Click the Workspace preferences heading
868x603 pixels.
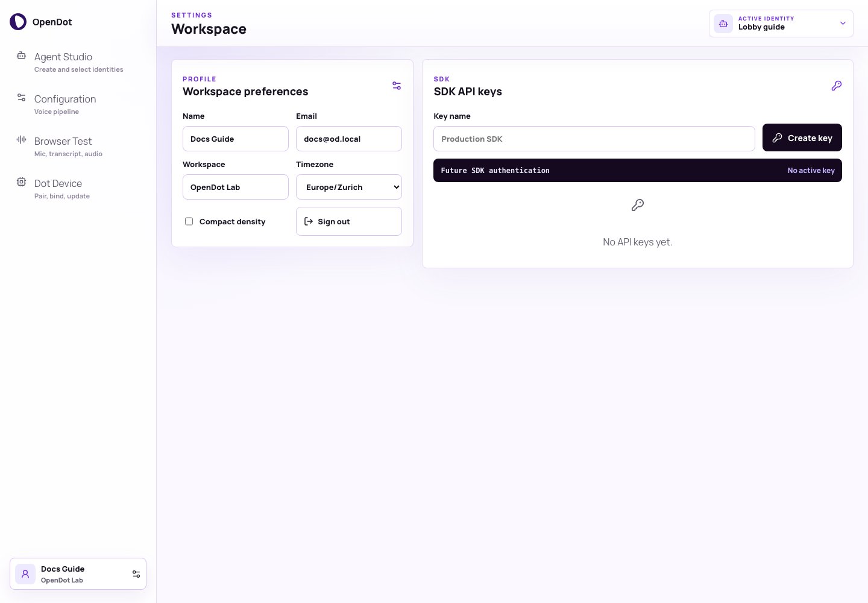[x=245, y=92]
